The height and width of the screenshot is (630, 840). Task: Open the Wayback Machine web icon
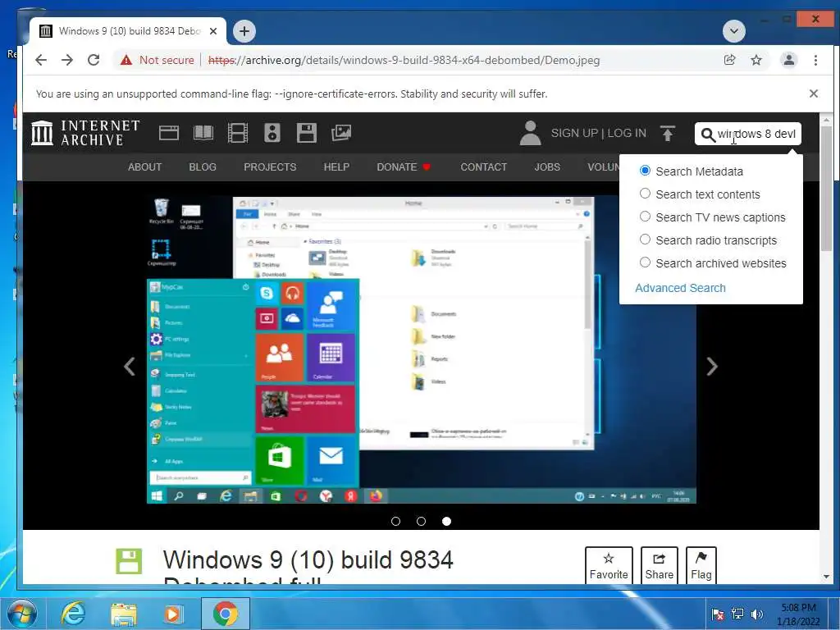[169, 133]
